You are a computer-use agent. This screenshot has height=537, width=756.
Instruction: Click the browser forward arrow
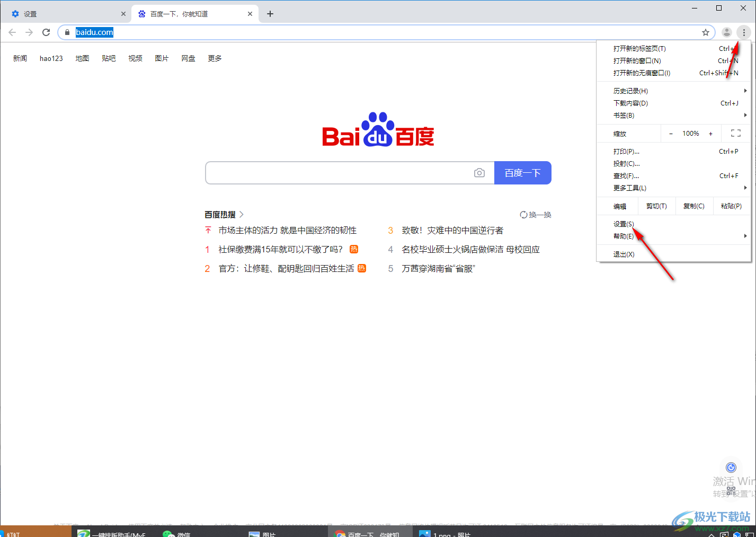[29, 32]
